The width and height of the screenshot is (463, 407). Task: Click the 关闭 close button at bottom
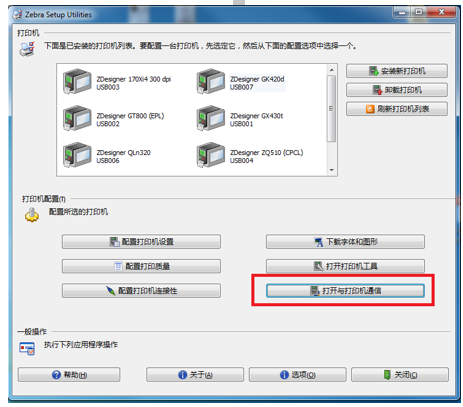(400, 375)
